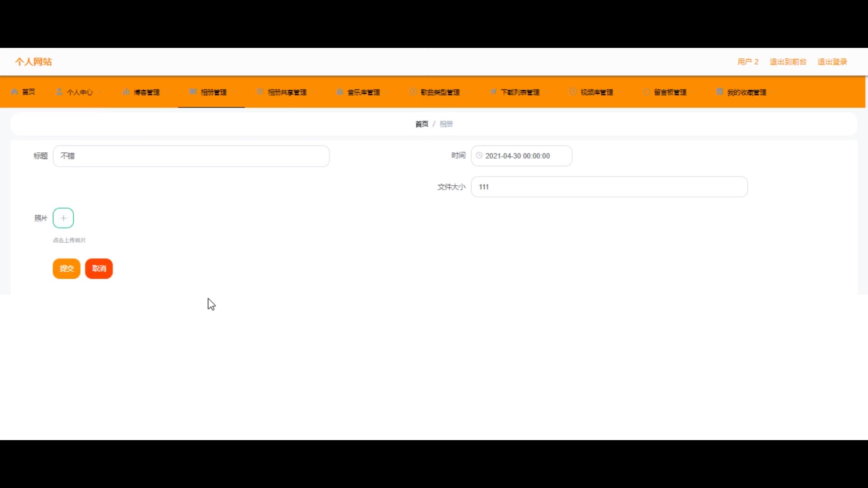The height and width of the screenshot is (488, 868).
Task: Click the orange 提交 button
Action: pyautogui.click(x=66, y=268)
